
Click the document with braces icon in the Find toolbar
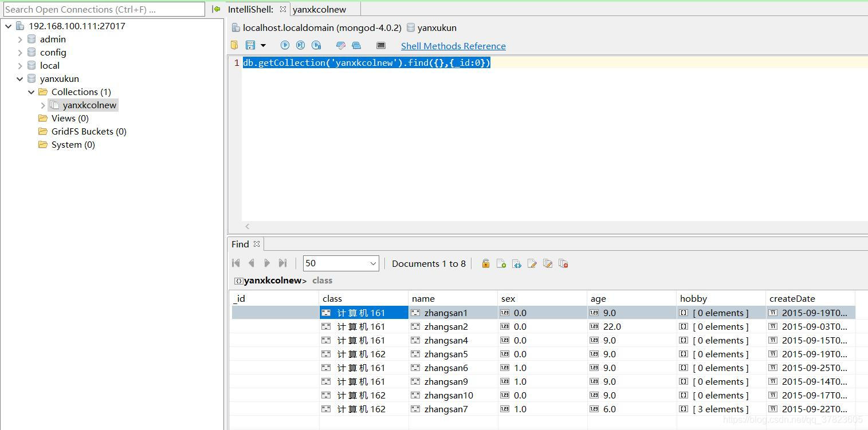(517, 263)
